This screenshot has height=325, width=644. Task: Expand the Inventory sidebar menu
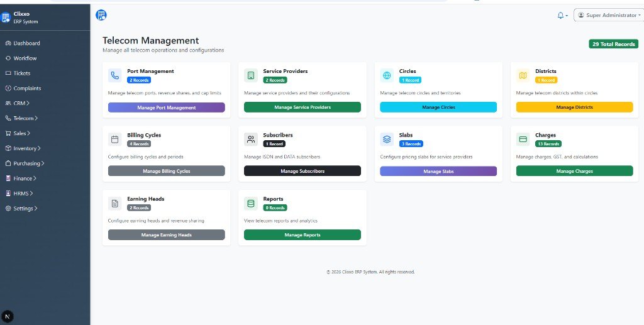tap(23, 148)
